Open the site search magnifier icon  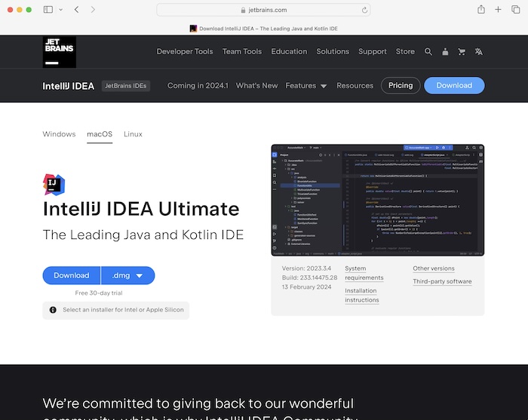tap(428, 51)
